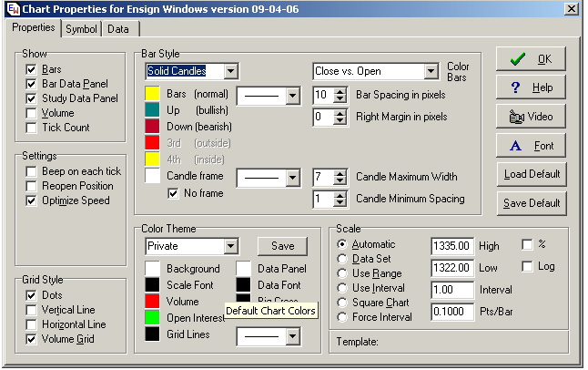Uncheck the Bars checkbox
The height and width of the screenshot is (370, 588).
[31, 69]
